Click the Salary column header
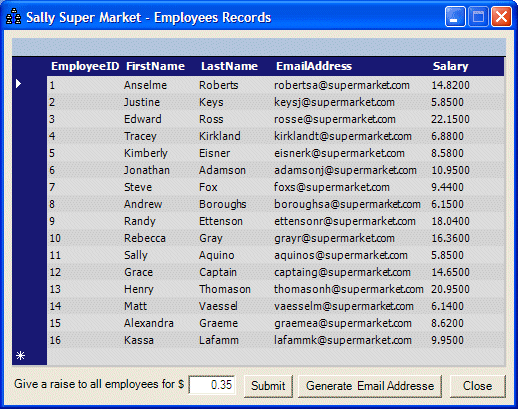Screen dimensions: 518x409 click(450, 66)
